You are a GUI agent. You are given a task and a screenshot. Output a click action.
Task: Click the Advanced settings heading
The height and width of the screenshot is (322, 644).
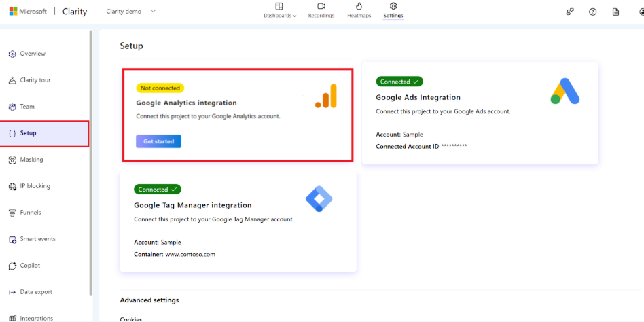[x=149, y=300]
